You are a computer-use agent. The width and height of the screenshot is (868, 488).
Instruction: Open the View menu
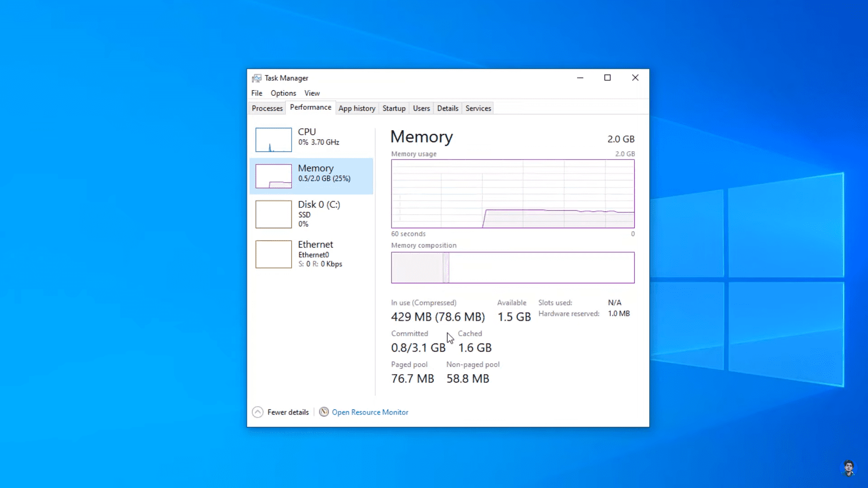pos(312,93)
